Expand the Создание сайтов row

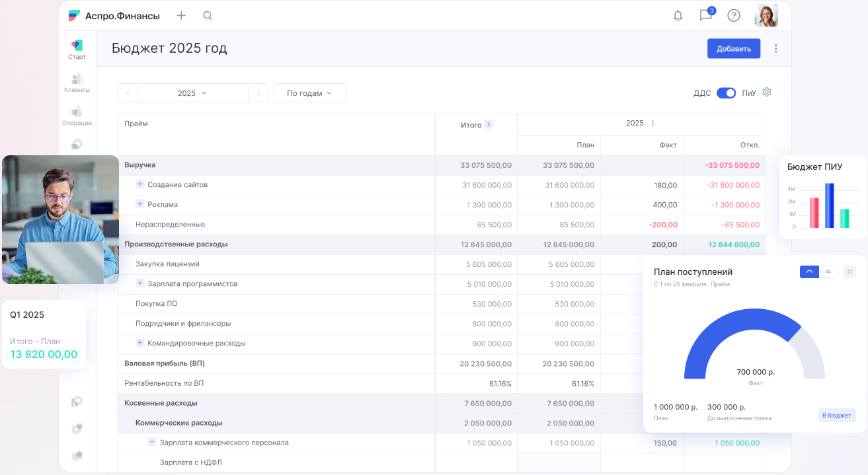click(x=139, y=184)
